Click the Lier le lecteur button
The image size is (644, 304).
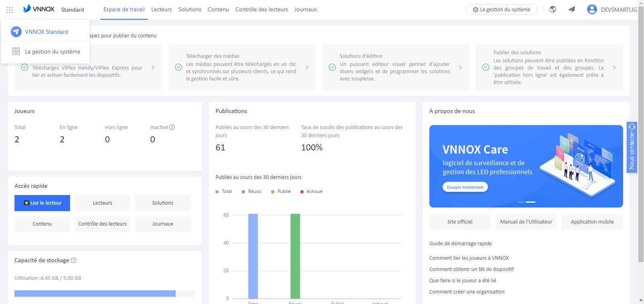pos(42,203)
